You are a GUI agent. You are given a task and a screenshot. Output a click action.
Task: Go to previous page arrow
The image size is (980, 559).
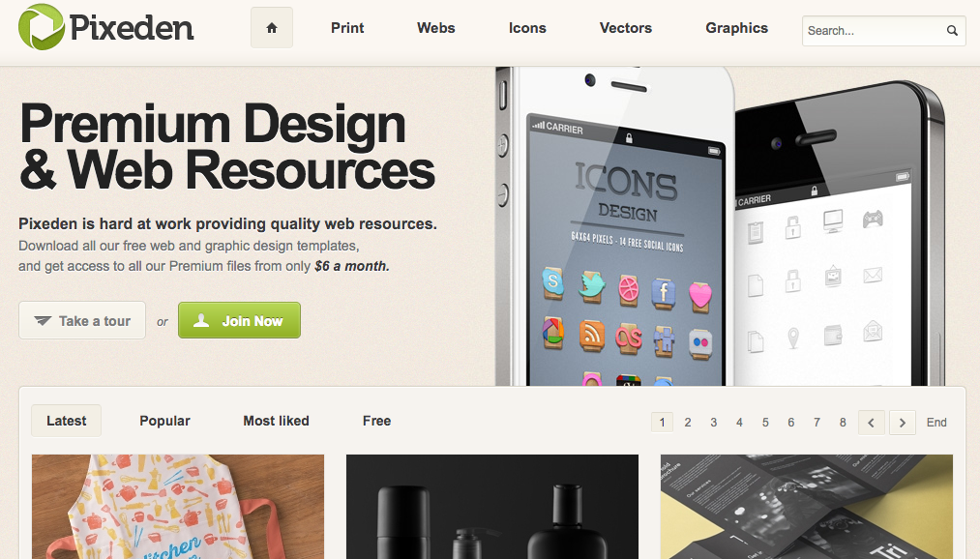(x=872, y=423)
